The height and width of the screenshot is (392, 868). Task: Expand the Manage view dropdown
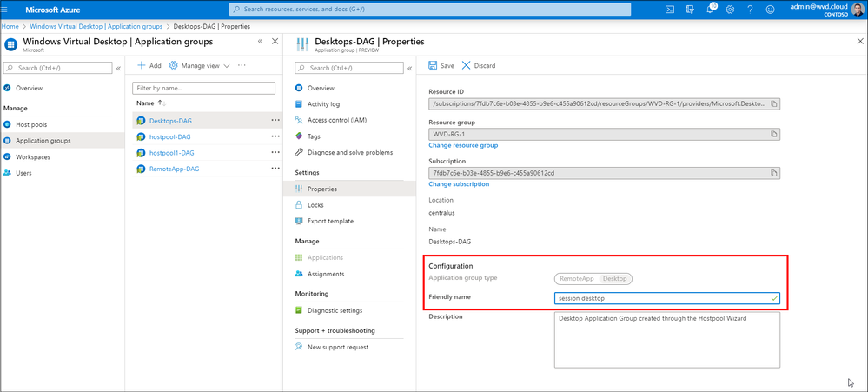pyautogui.click(x=200, y=65)
